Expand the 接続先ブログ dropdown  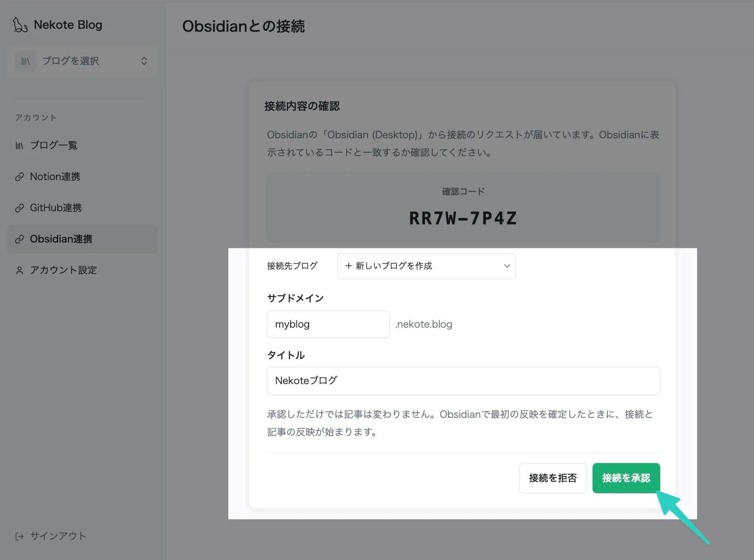click(426, 266)
